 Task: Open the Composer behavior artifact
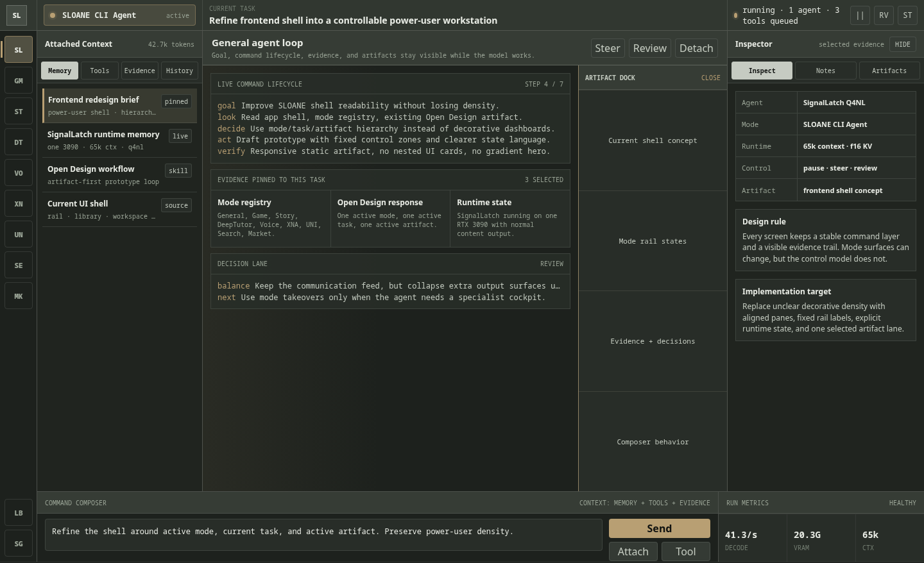[x=653, y=442]
